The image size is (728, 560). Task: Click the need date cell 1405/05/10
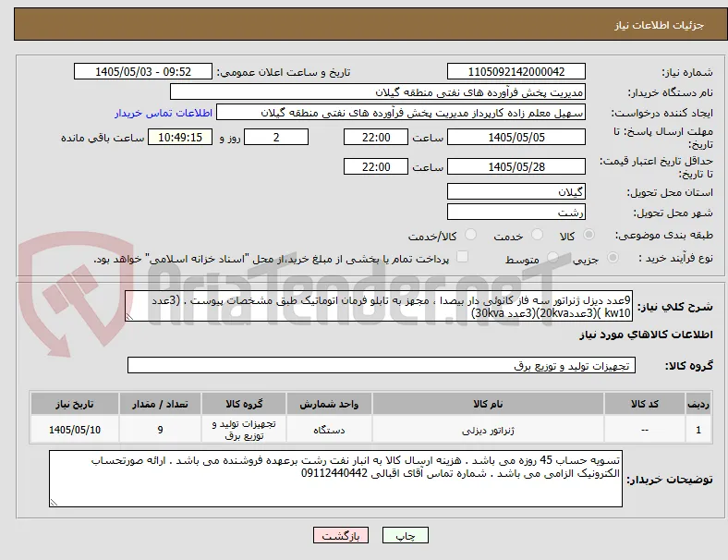coord(75,430)
